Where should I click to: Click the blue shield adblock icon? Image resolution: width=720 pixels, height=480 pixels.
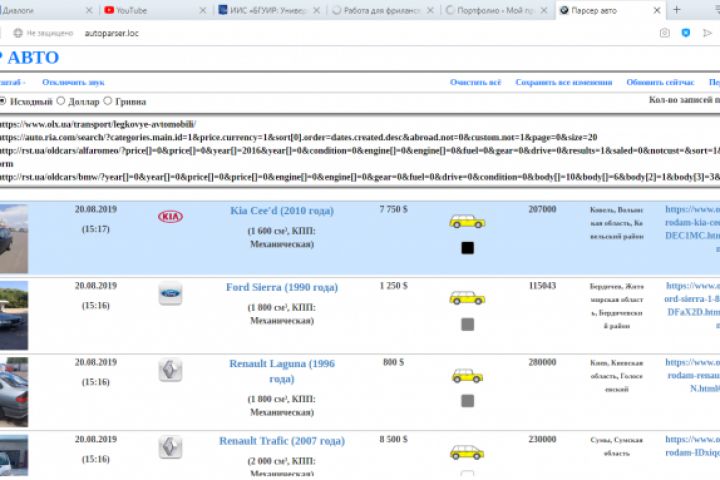click(686, 33)
